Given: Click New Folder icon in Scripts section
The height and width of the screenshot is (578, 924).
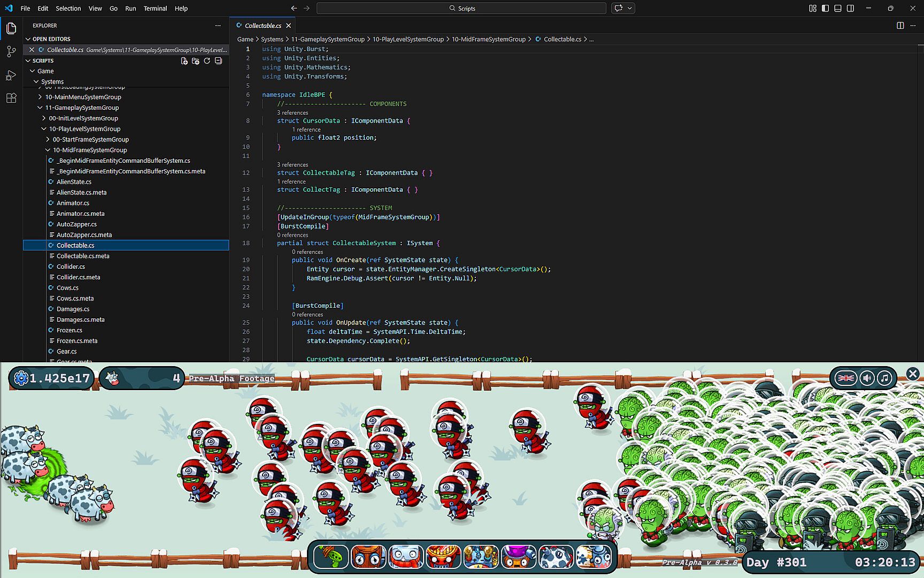Looking at the screenshot, I should point(195,61).
